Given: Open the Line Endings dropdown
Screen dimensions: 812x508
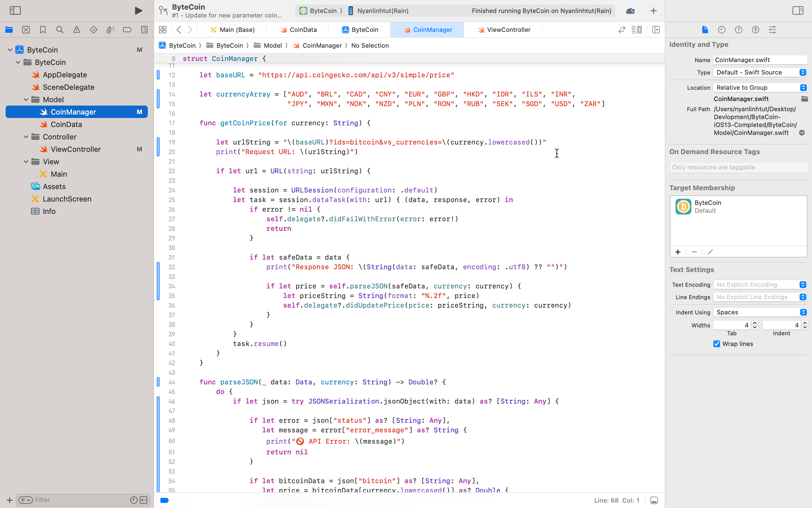Looking at the screenshot, I should click(x=760, y=297).
